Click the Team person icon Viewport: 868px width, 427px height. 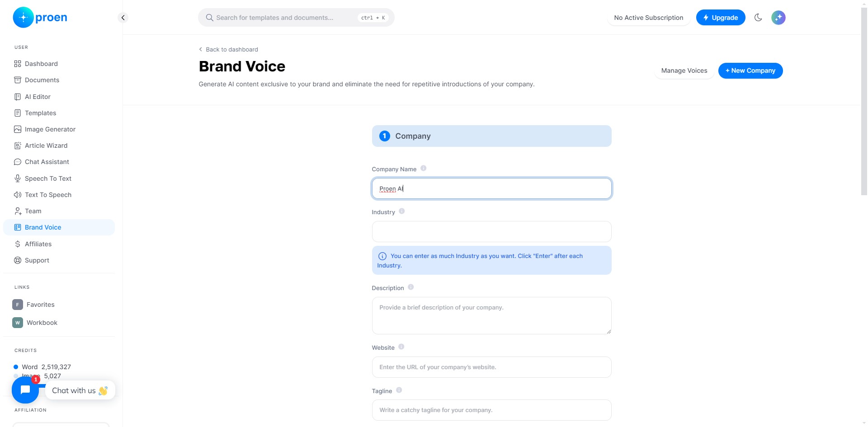click(x=18, y=211)
